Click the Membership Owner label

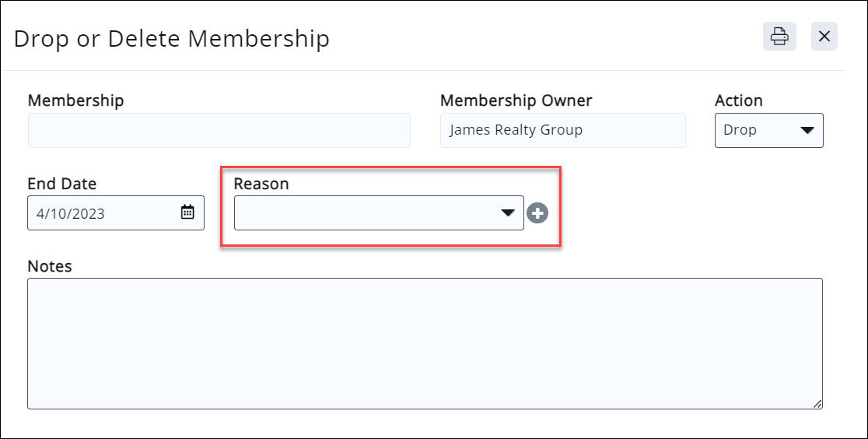(x=516, y=100)
